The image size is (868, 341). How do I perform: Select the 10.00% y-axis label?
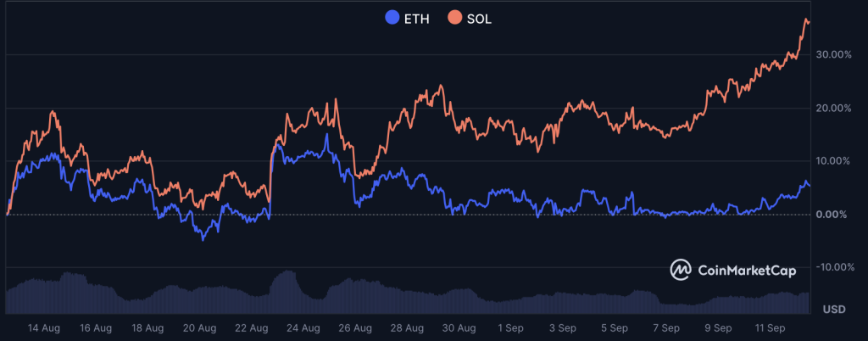pos(833,161)
